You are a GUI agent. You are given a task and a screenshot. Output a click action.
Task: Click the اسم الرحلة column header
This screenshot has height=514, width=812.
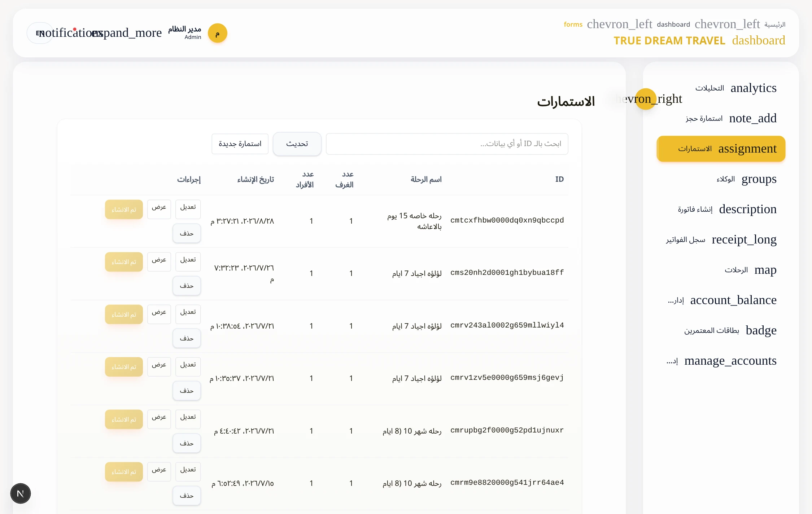(426, 180)
